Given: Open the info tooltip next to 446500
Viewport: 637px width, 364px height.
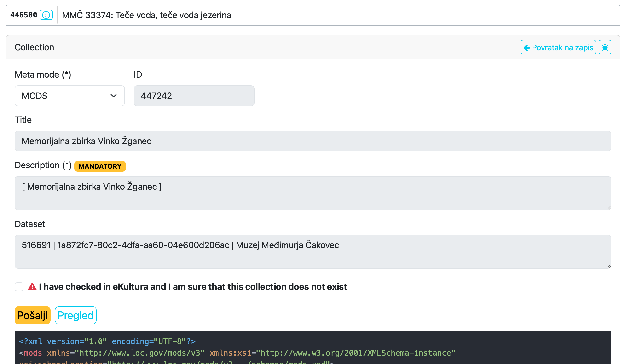Looking at the screenshot, I should (x=46, y=15).
